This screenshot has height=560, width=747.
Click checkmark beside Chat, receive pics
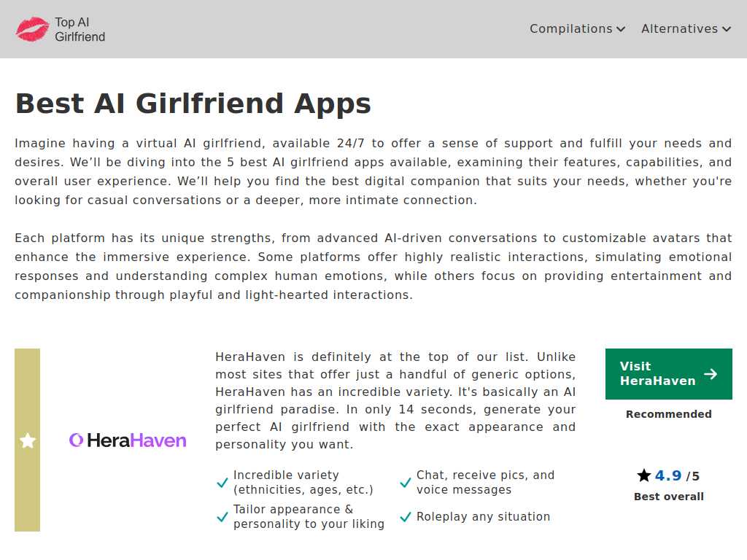pos(406,483)
